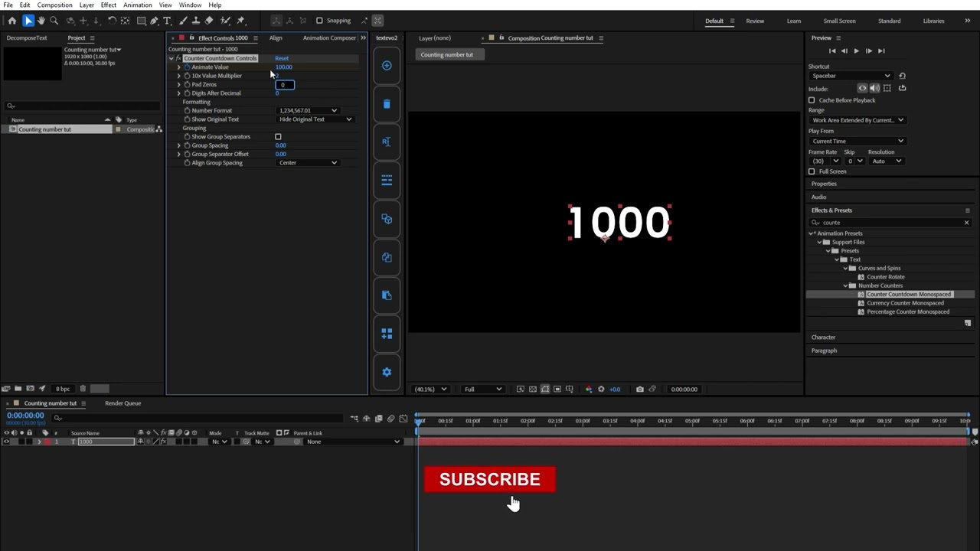Open the viewer zoom (40.1%) dropdown
The width and height of the screenshot is (980, 551).
[430, 390]
